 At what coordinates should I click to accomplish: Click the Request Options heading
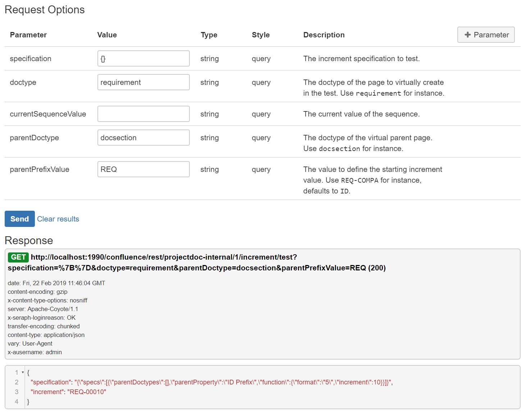point(45,10)
